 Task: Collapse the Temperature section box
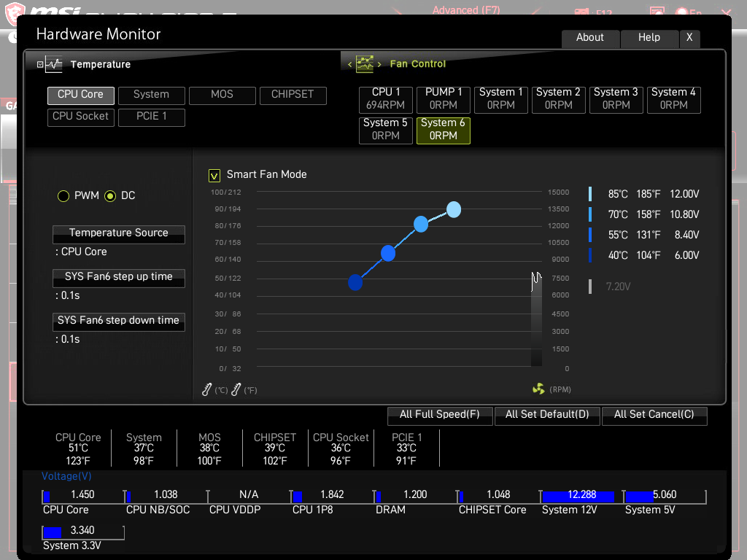40,64
